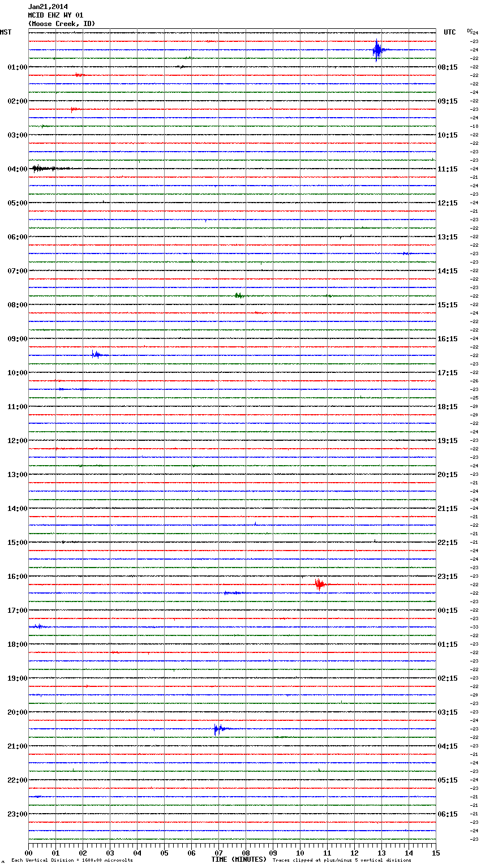
Task: Click the '10:15' UTC time label
Action: point(448,135)
